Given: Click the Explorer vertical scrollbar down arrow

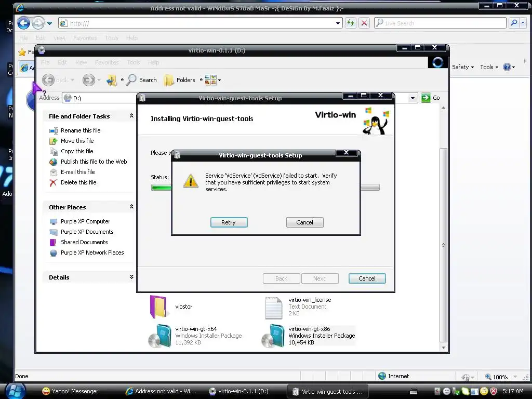Looking at the screenshot, I should (443, 348).
